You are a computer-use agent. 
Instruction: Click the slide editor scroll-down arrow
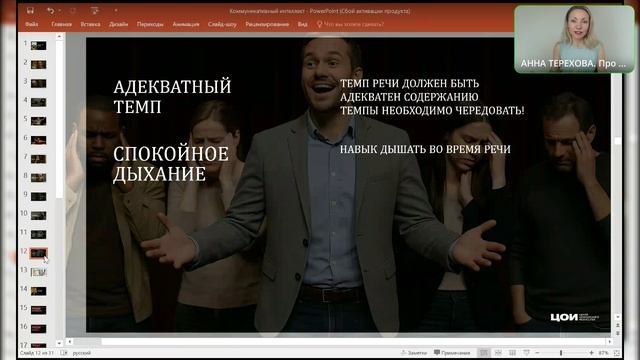pos(617,317)
